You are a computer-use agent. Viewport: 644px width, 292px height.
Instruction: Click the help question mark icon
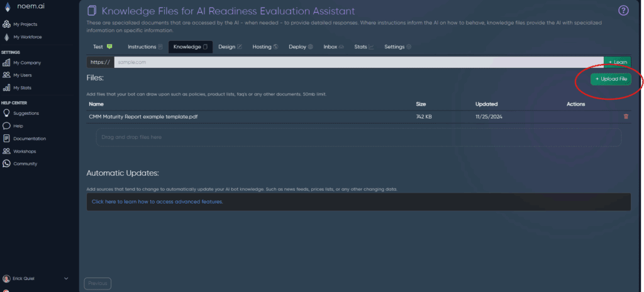point(623,10)
